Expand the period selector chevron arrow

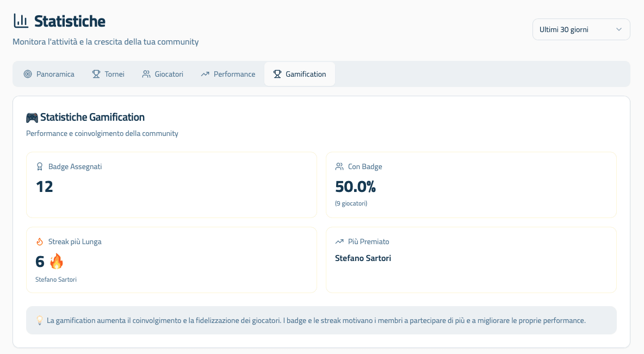point(618,29)
